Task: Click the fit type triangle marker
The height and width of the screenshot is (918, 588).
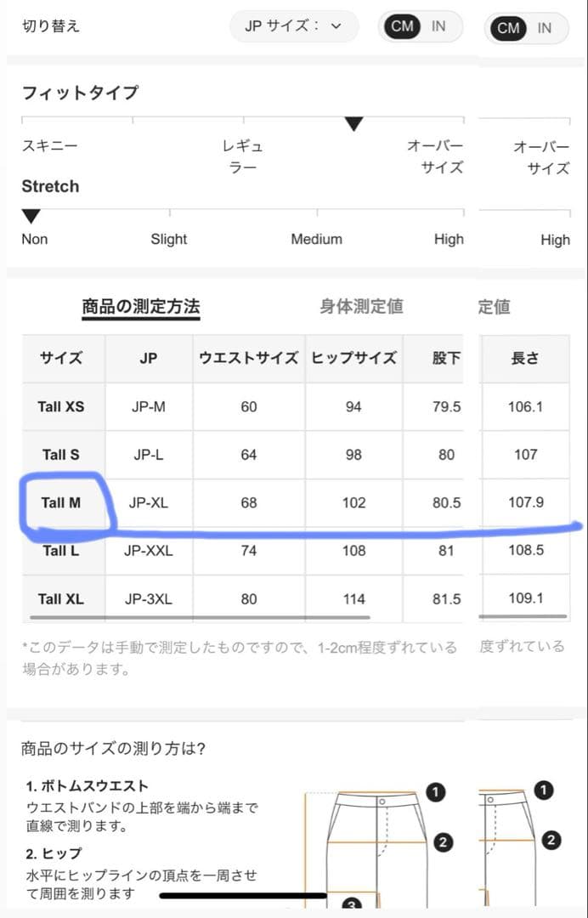Action: pos(354,125)
